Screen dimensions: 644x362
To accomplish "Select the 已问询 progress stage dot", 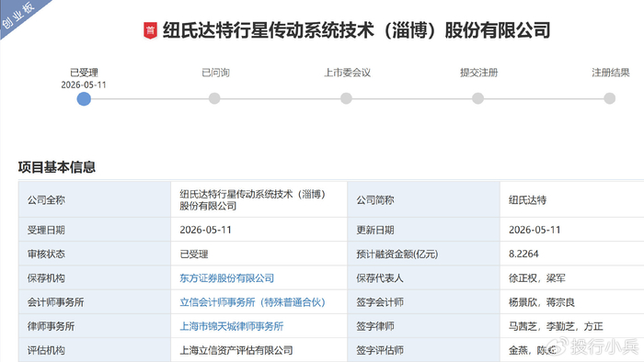I will click(214, 98).
